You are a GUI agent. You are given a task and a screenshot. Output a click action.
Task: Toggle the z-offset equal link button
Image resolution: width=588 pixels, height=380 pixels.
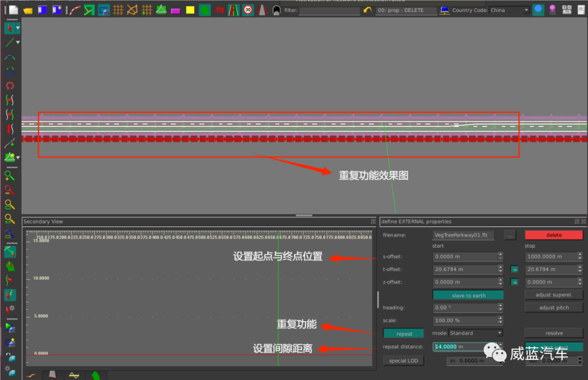tap(514, 282)
